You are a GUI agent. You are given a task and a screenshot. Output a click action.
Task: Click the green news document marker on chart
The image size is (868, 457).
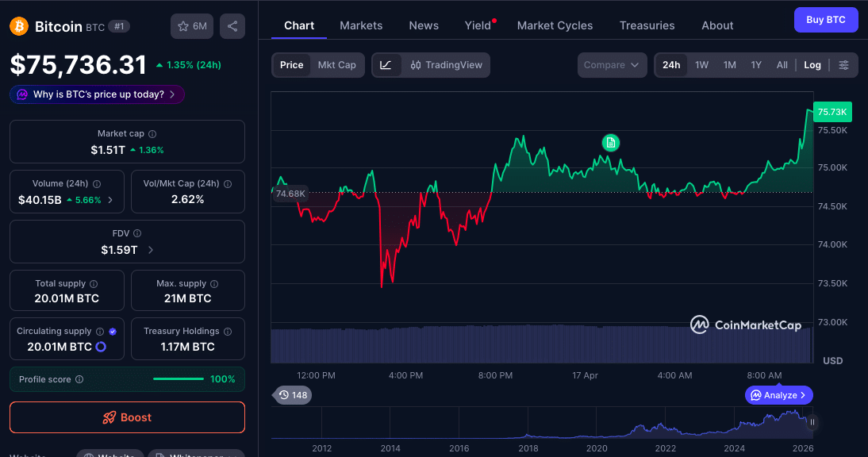click(x=611, y=143)
